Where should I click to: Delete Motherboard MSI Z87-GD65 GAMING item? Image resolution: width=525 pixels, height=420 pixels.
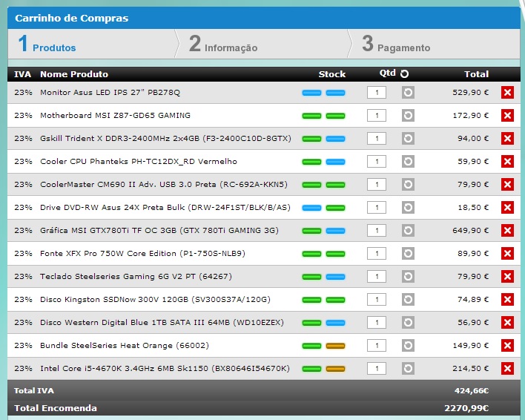coord(507,116)
